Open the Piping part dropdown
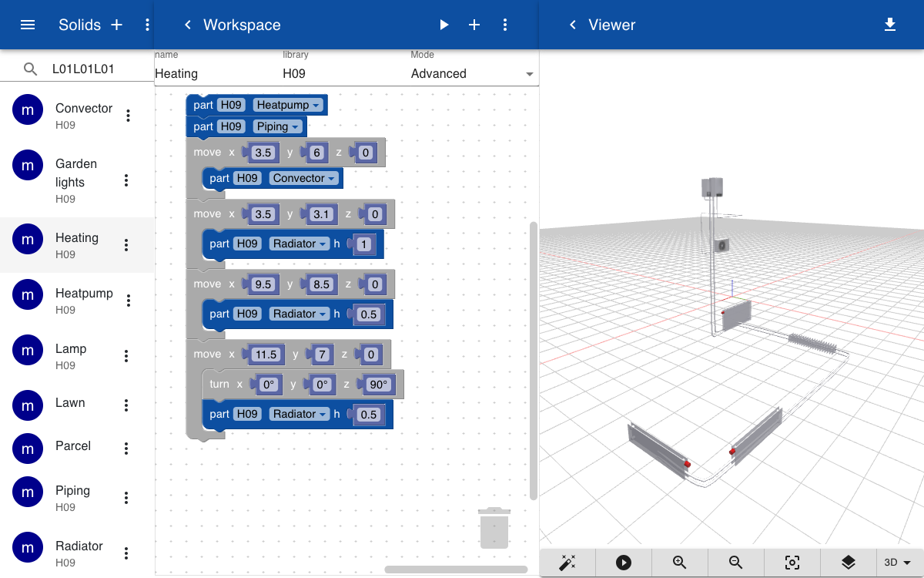Image resolution: width=924 pixels, height=578 pixels. [277, 126]
